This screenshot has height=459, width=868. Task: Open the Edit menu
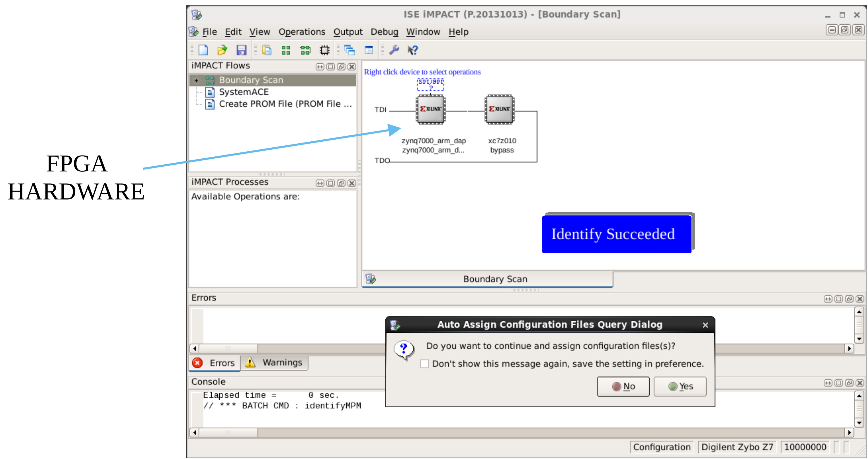[233, 32]
